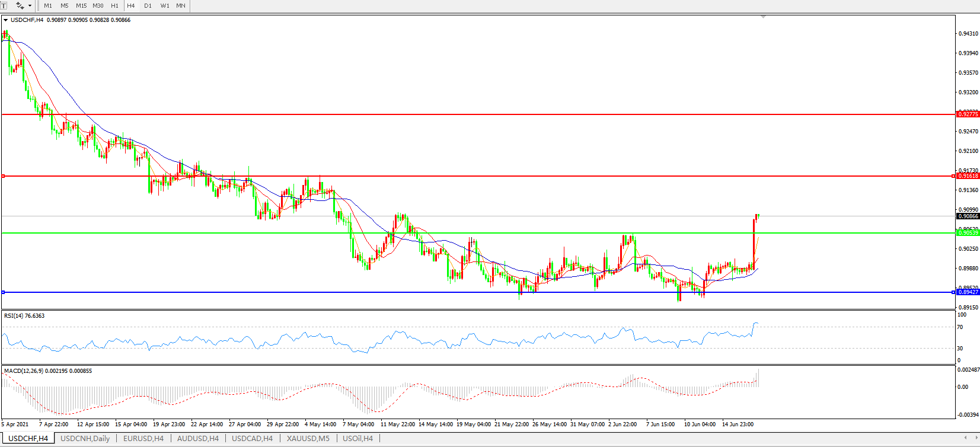Toggle the H4 timeframe button

click(x=131, y=5)
